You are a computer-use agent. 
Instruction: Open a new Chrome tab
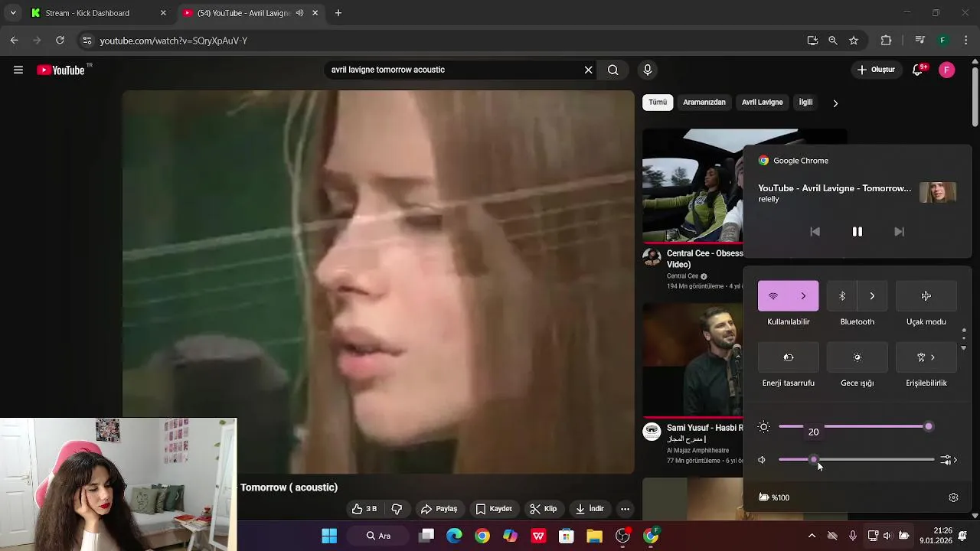338,13
